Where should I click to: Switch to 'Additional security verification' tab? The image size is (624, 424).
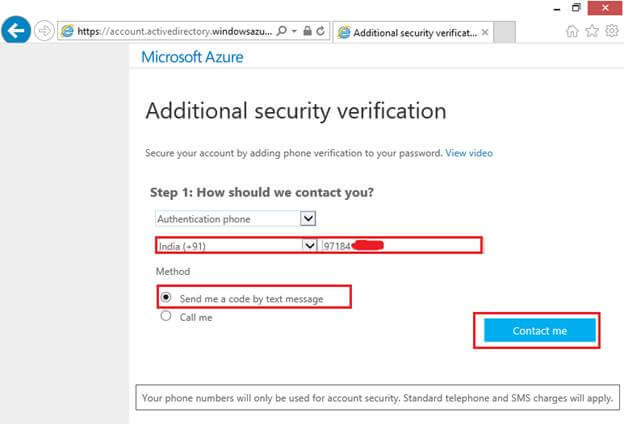point(409,32)
